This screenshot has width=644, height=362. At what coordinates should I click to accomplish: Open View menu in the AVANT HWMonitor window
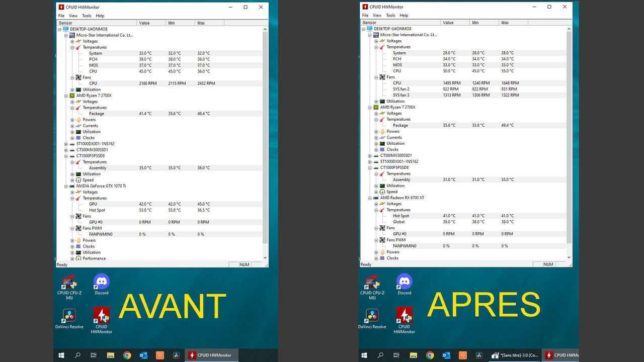[x=73, y=16]
